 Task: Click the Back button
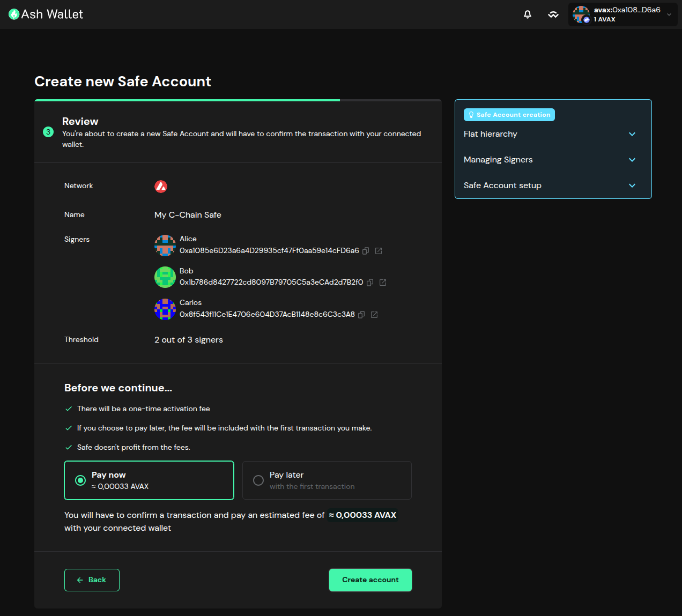pyautogui.click(x=92, y=580)
